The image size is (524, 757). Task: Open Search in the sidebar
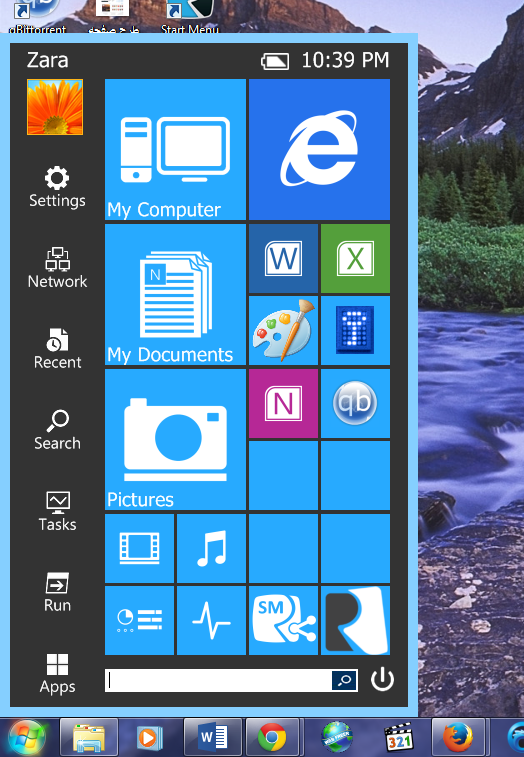click(x=57, y=430)
